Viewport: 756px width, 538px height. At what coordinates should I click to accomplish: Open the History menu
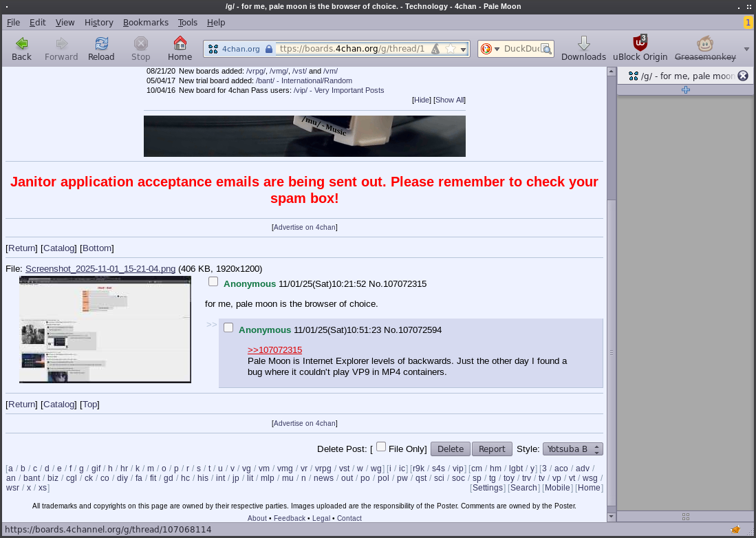(x=99, y=22)
